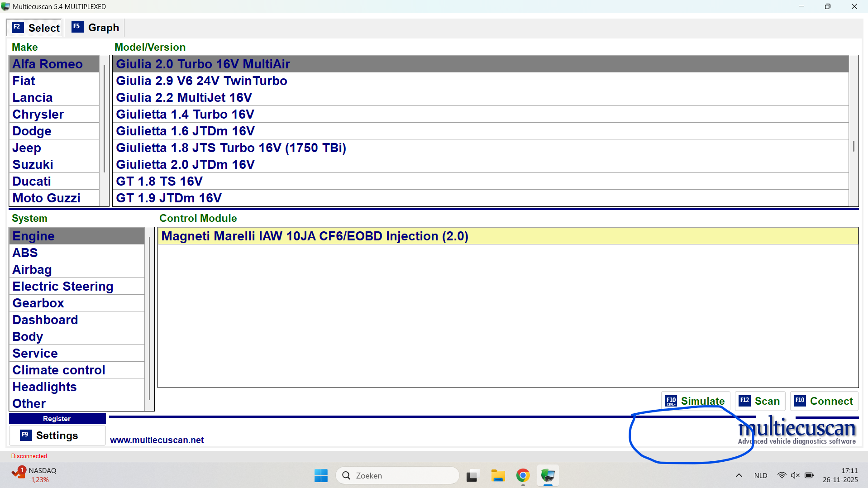Click the F10 Connect button

click(824, 401)
